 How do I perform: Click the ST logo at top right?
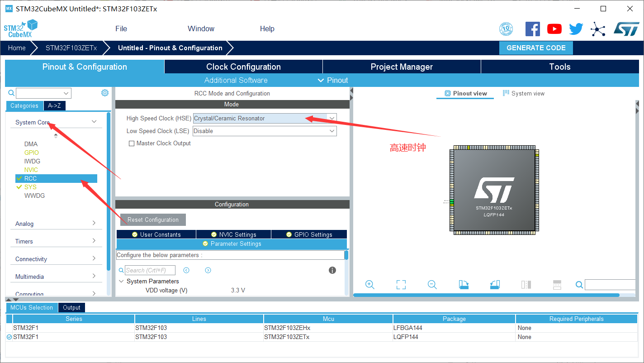626,29
